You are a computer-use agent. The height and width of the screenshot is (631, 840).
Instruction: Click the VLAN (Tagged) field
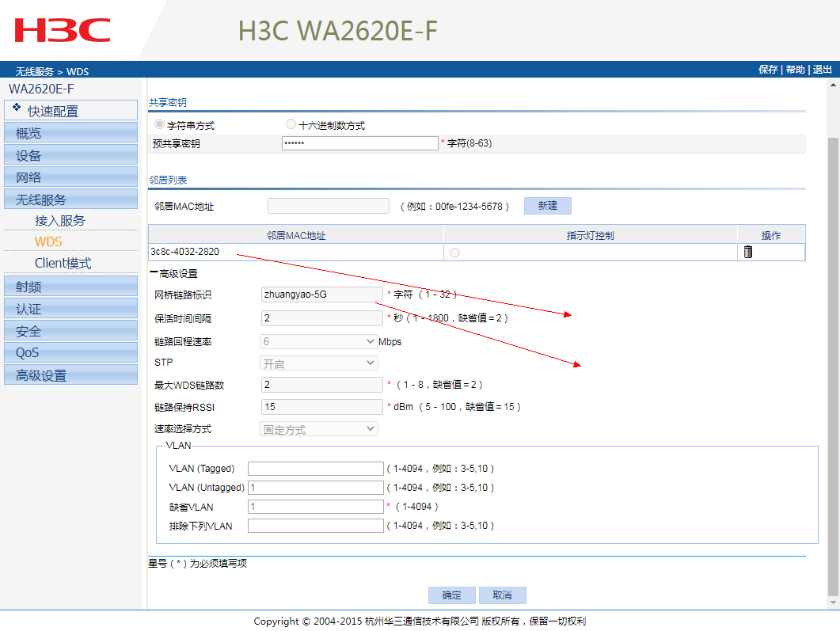coord(316,469)
